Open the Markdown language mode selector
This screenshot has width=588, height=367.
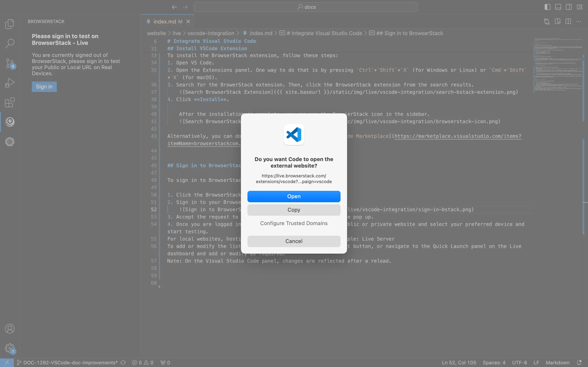coord(557,362)
